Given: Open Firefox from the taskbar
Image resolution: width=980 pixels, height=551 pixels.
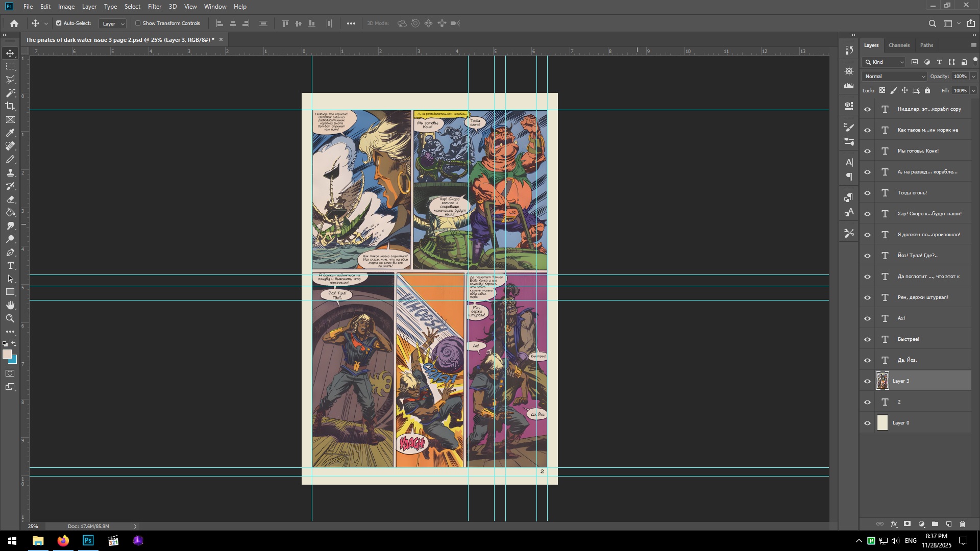Looking at the screenshot, I should (x=63, y=541).
